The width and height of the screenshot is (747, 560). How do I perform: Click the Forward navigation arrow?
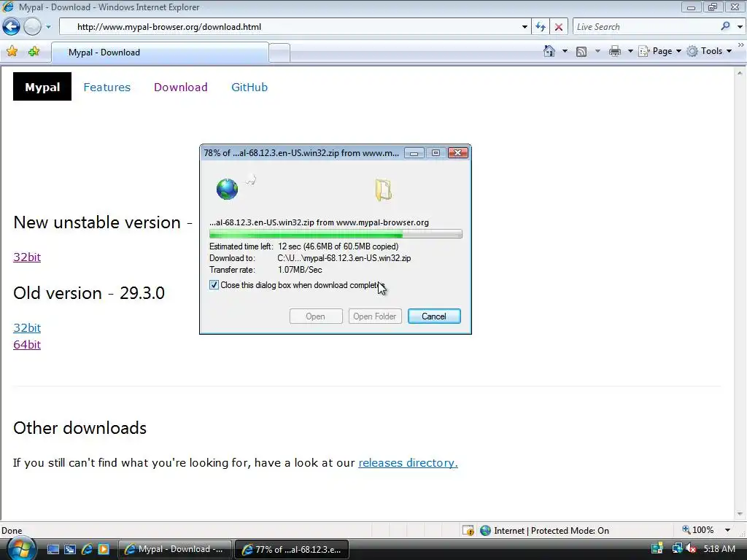[32, 27]
